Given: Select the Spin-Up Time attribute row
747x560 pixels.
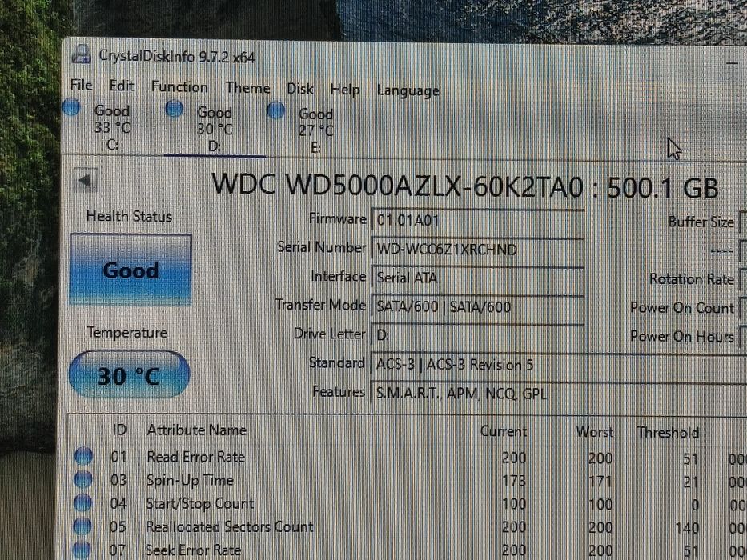Looking at the screenshot, I should pos(409,481).
